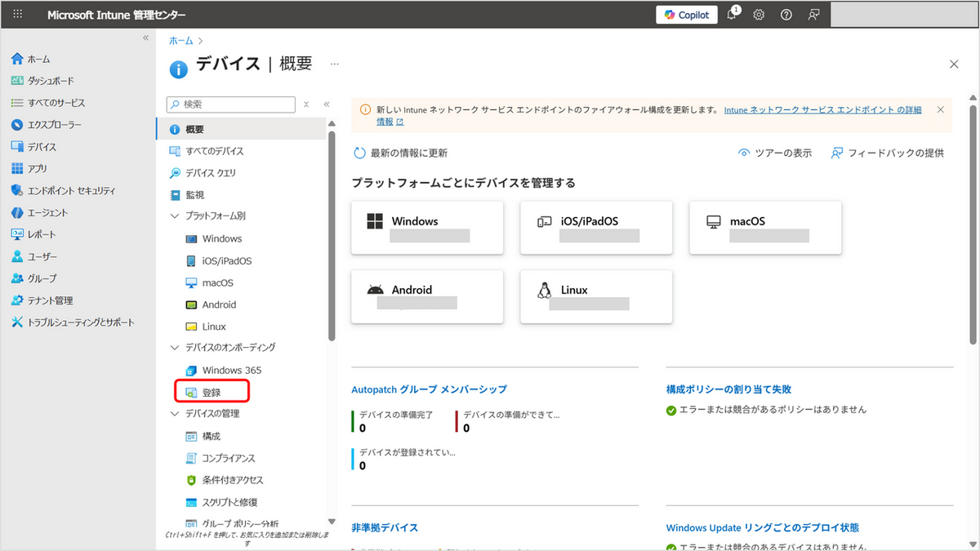980x551 pixels.
Task: Select 登録 in the device menu
Action: click(212, 392)
